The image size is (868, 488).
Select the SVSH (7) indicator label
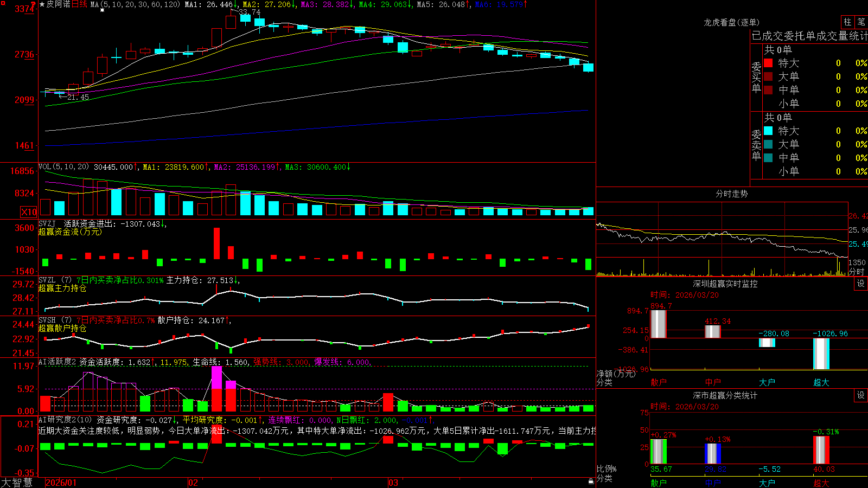click(55, 320)
